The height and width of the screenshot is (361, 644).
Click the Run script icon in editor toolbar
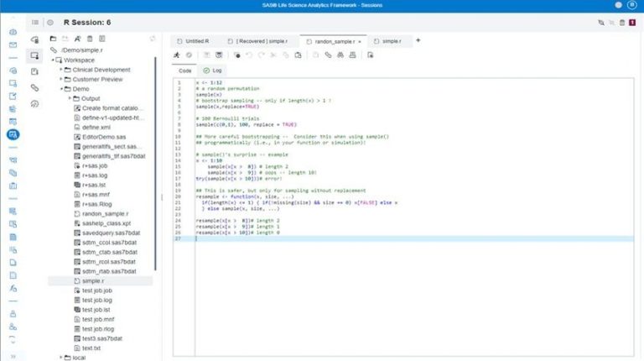point(177,55)
